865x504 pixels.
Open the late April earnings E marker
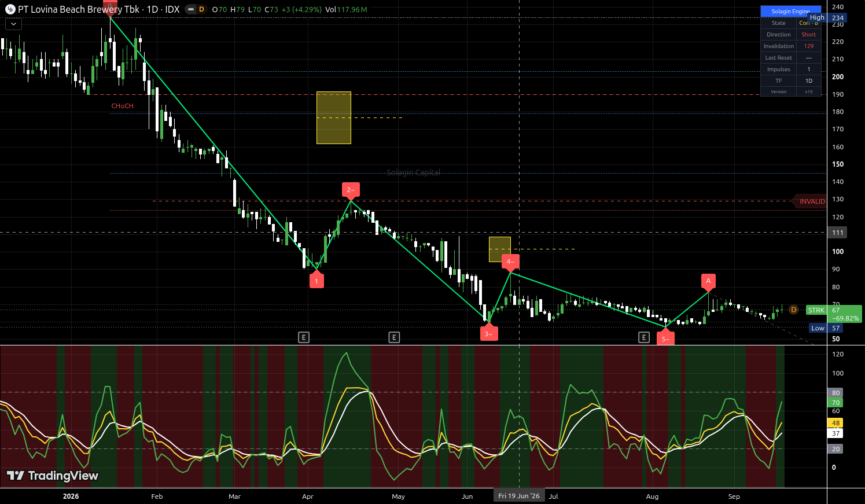point(394,337)
